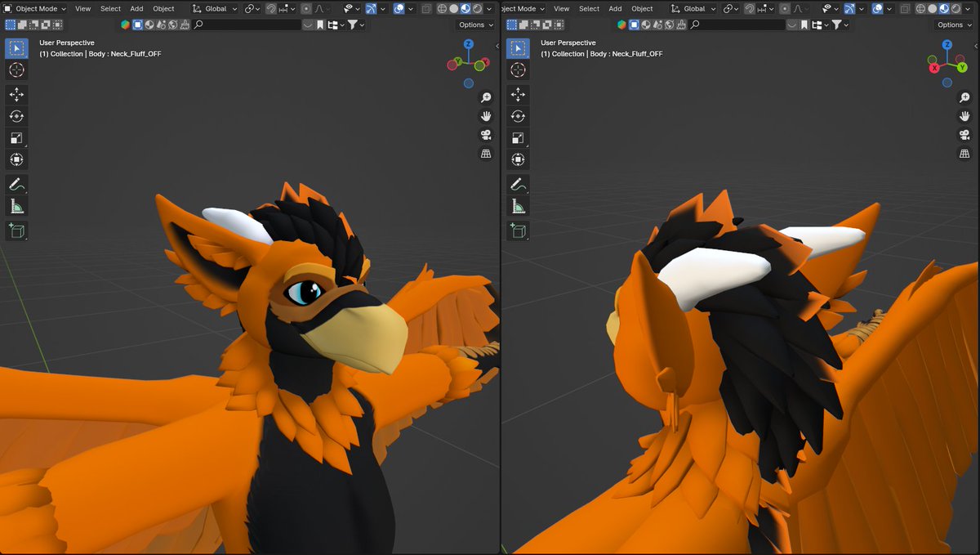
Task: Click the pan hand icon in right viewport
Action: [x=964, y=116]
